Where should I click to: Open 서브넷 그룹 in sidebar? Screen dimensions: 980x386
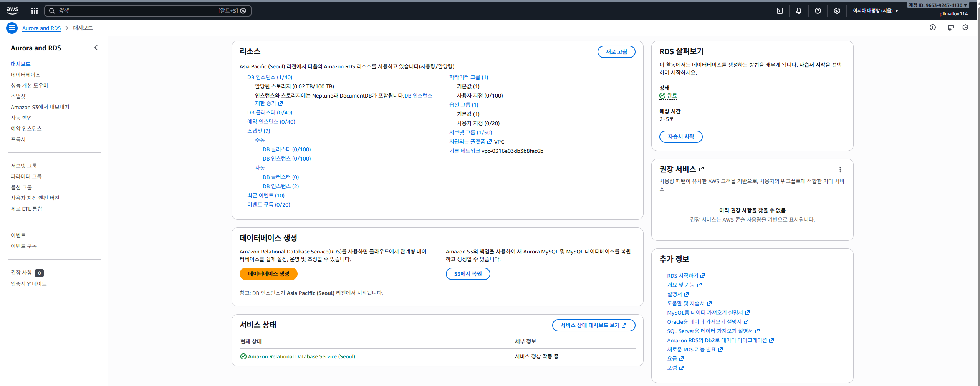tap(24, 166)
